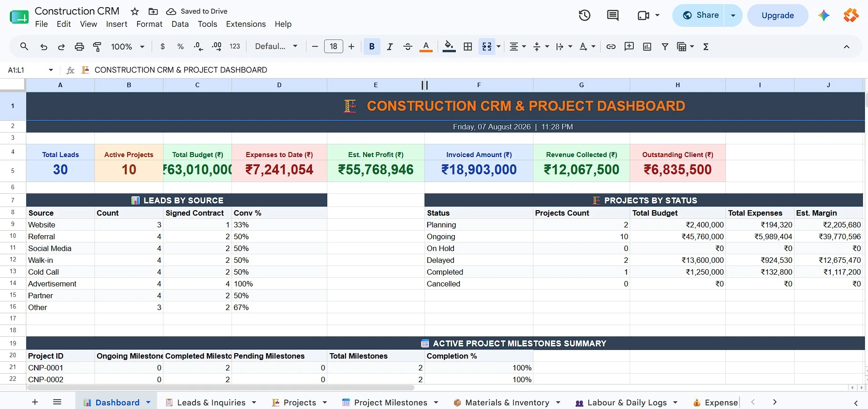868x409 pixels.
Task: Open the Gemini assistant
Action: [x=824, y=15]
